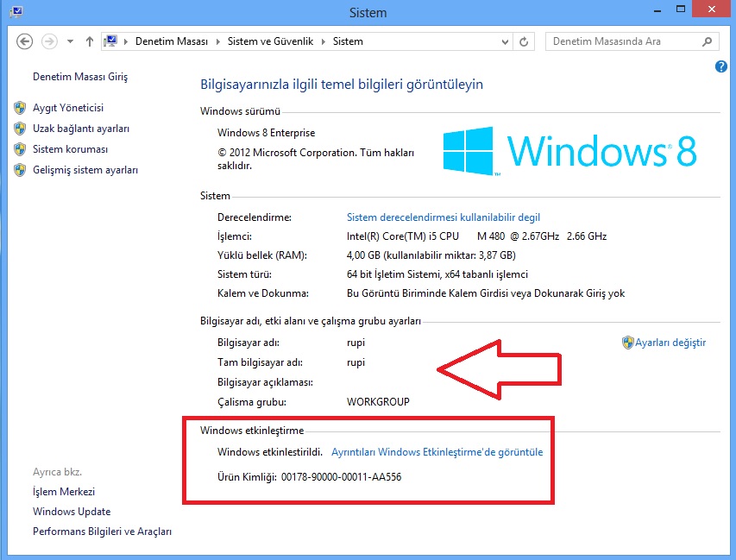Open the recent locations dropdown arrow
Viewport: 736px width, 560px height.
click(70, 41)
